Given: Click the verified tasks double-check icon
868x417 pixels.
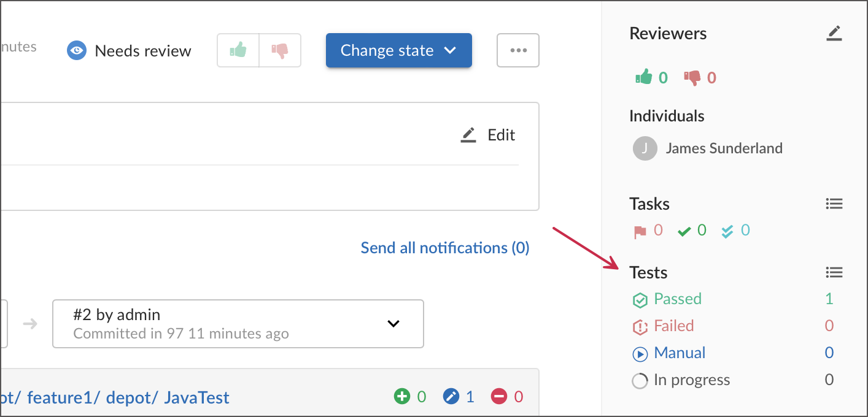Looking at the screenshot, I should click(x=727, y=231).
